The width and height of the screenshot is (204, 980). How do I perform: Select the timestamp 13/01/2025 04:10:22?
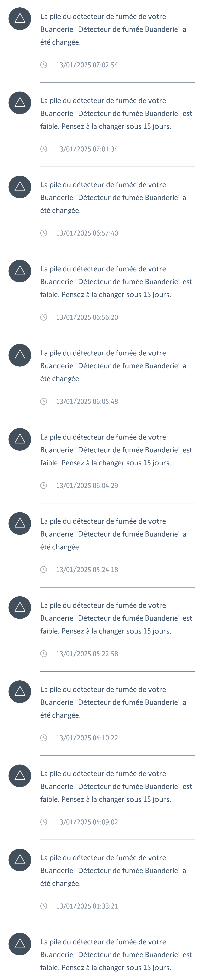pyautogui.click(x=87, y=738)
